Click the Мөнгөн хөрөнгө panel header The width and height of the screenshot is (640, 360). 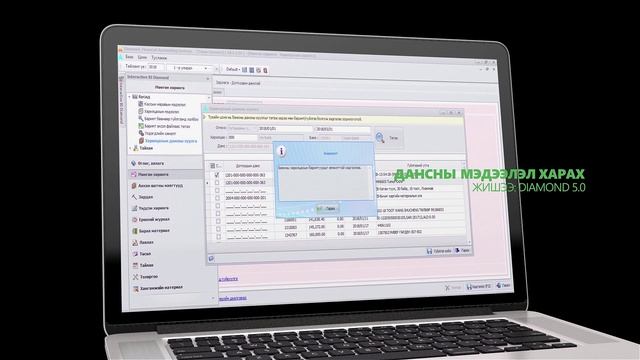click(x=170, y=87)
